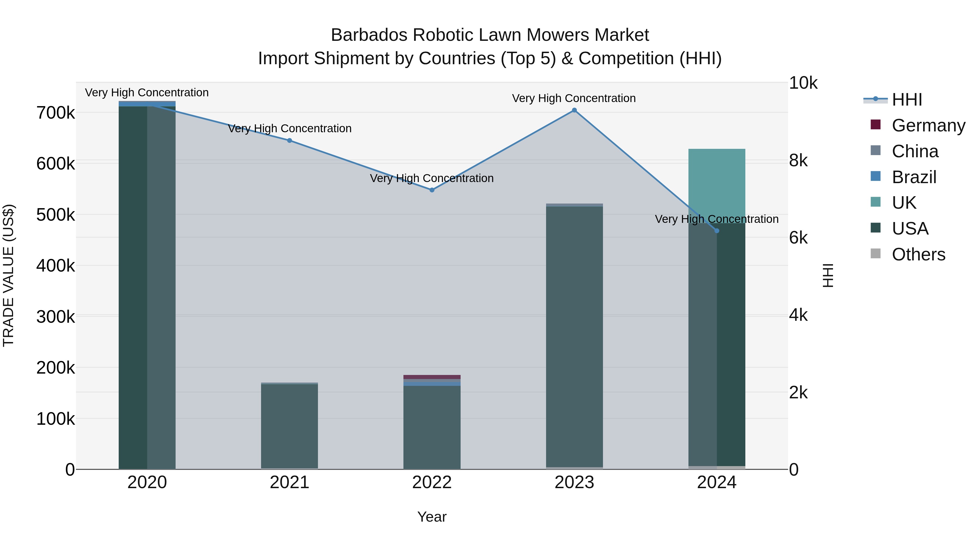Screen dimensions: 980x551
Task: Click the 6k HHI axis tick
Action: tap(798, 238)
